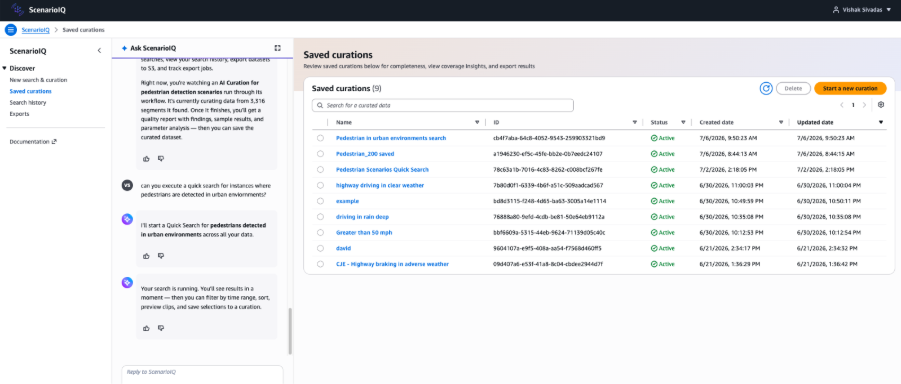Select the david row radio
The image size is (901, 384).
pos(320,248)
